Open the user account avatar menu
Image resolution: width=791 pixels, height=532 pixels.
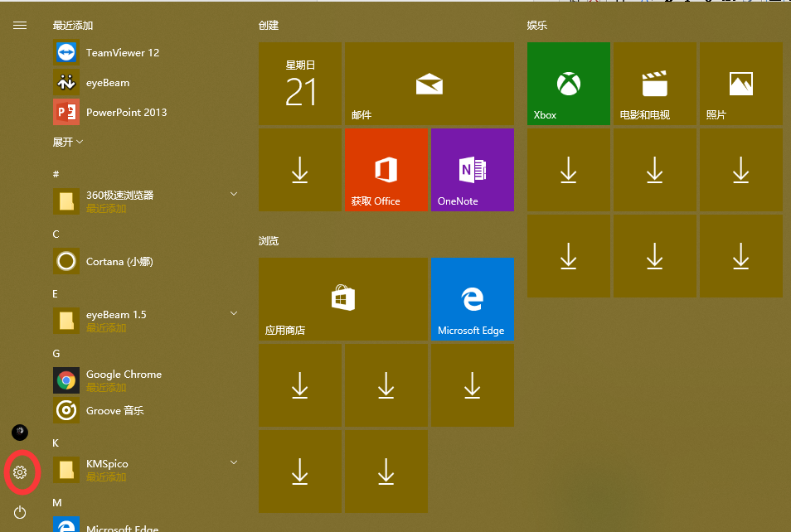20,433
